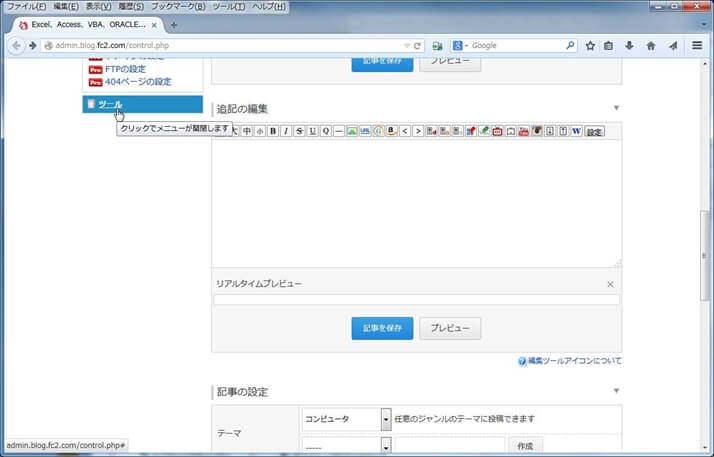714x457 pixels.
Task: Focus the Google search box
Action: coord(517,46)
